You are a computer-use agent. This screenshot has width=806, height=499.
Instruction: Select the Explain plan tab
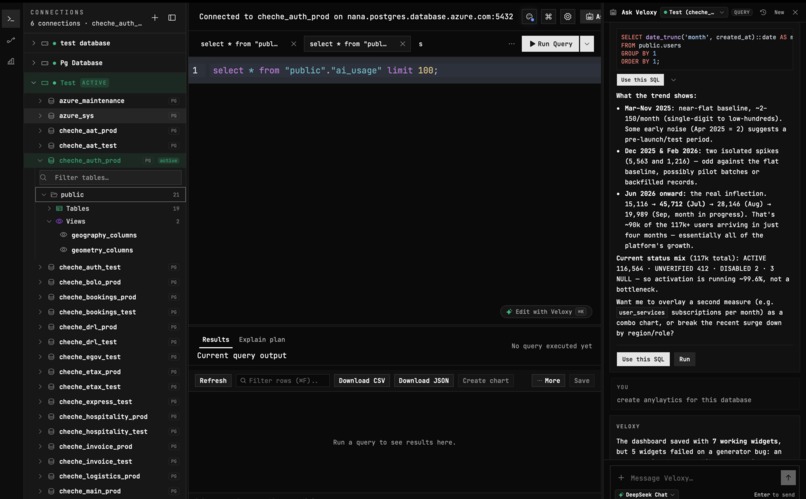tap(262, 339)
